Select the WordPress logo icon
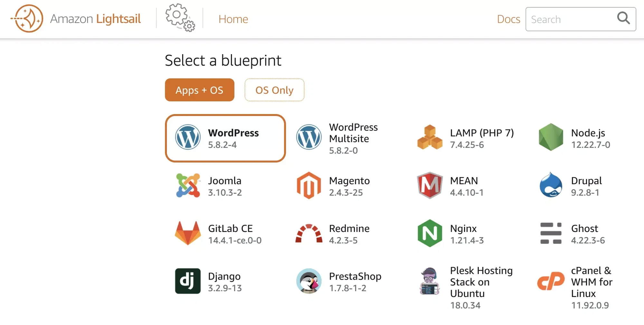The width and height of the screenshot is (644, 325). pyautogui.click(x=188, y=137)
